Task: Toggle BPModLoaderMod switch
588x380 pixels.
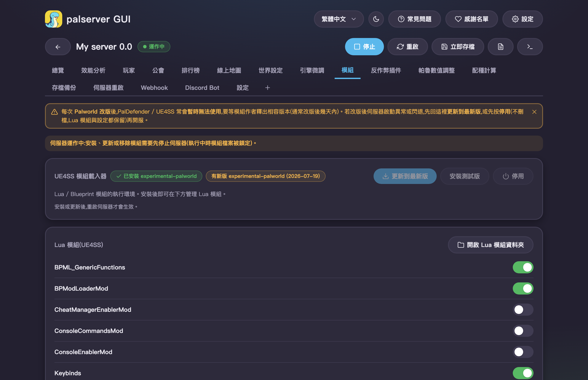Action: [x=523, y=288]
